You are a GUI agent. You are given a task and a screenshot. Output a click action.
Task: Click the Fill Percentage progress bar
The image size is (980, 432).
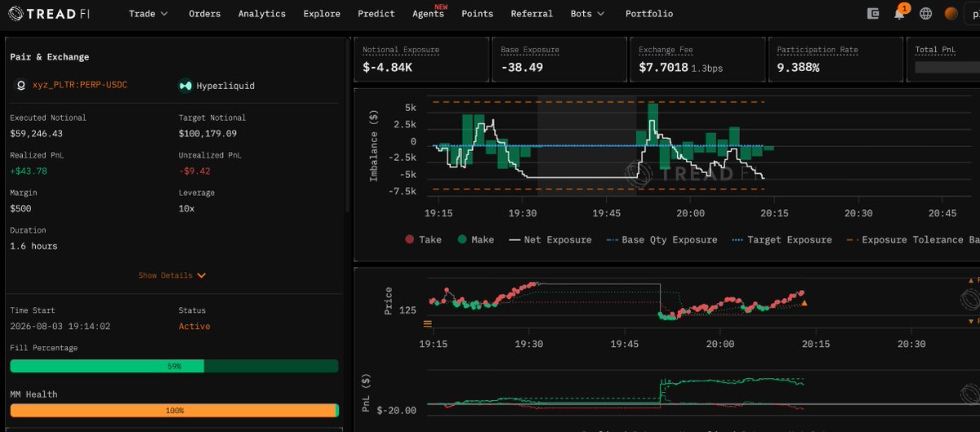174,367
